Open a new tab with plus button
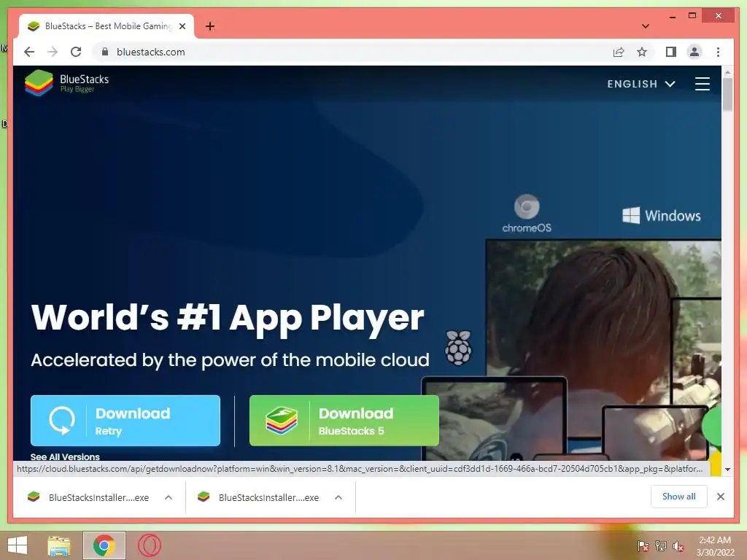 click(210, 26)
